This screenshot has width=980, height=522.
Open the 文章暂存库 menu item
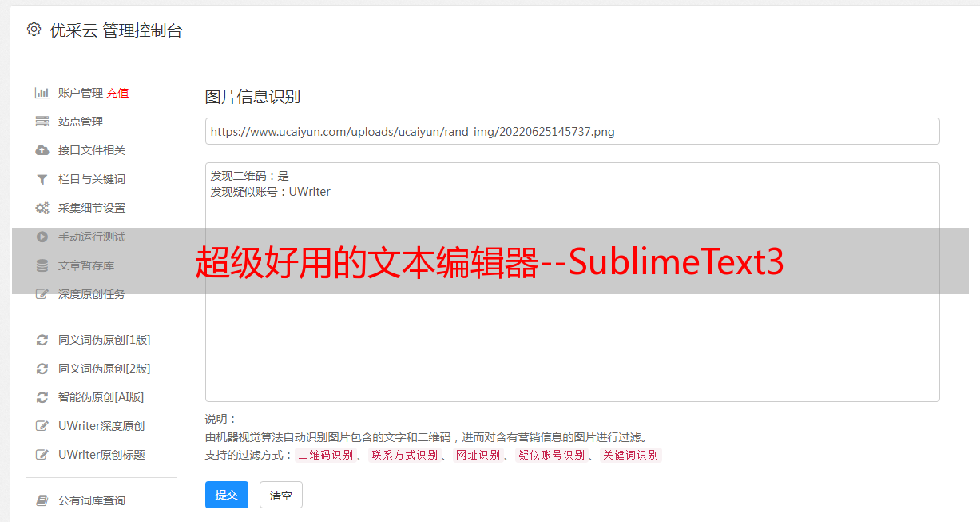pyautogui.click(x=86, y=265)
